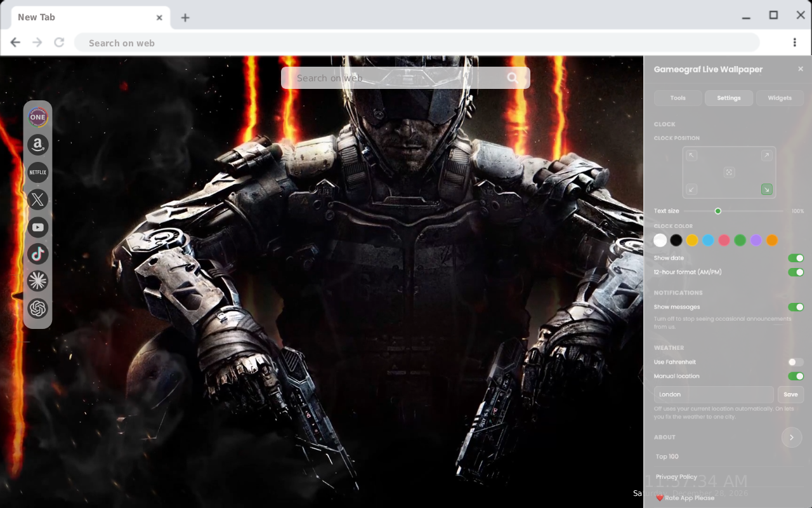Click the London location input field
This screenshot has height=508, width=812.
[x=714, y=394]
